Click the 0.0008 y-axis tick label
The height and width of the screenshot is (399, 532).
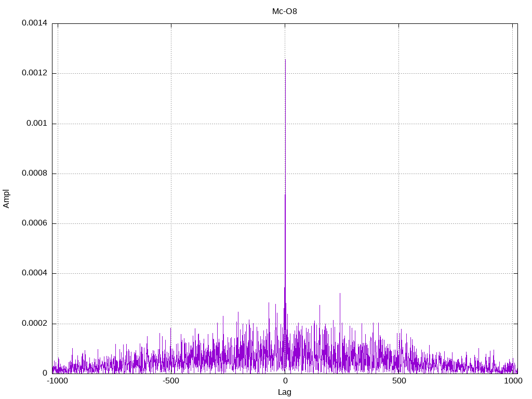click(35, 173)
